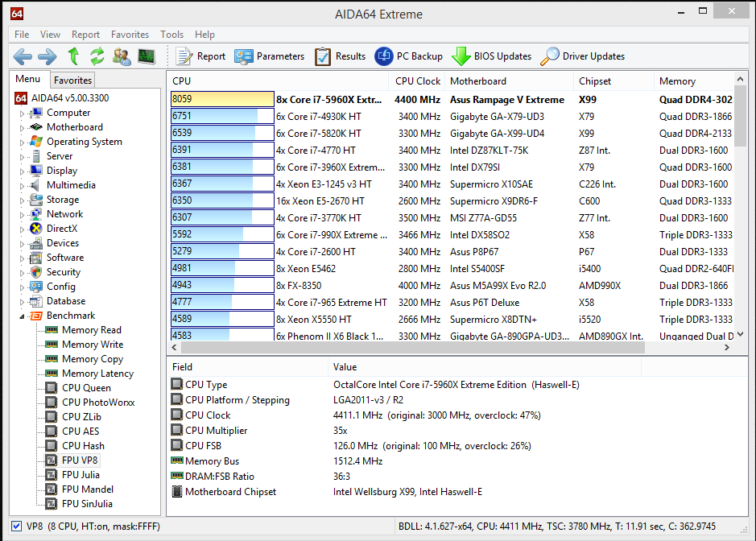Click the Network category icon
Screen dimensions: 756x541
(x=36, y=214)
